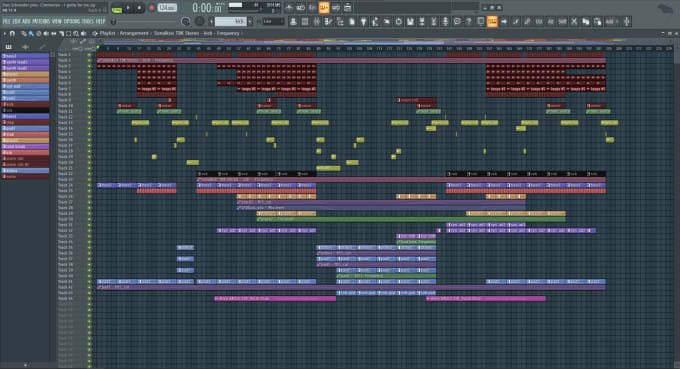This screenshot has height=369, width=680.
Task: Click the orange metronome-area icon in top panel
Action: point(324,7)
